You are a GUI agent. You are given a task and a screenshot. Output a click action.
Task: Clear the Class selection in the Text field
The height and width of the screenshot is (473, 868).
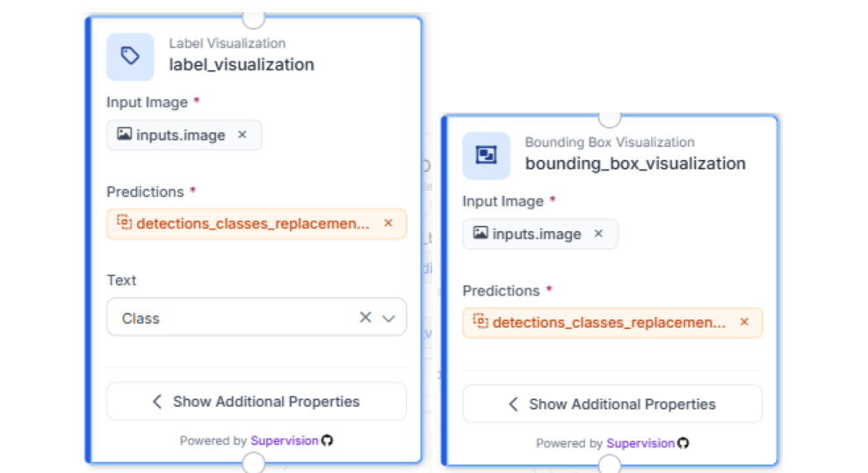[x=365, y=318]
